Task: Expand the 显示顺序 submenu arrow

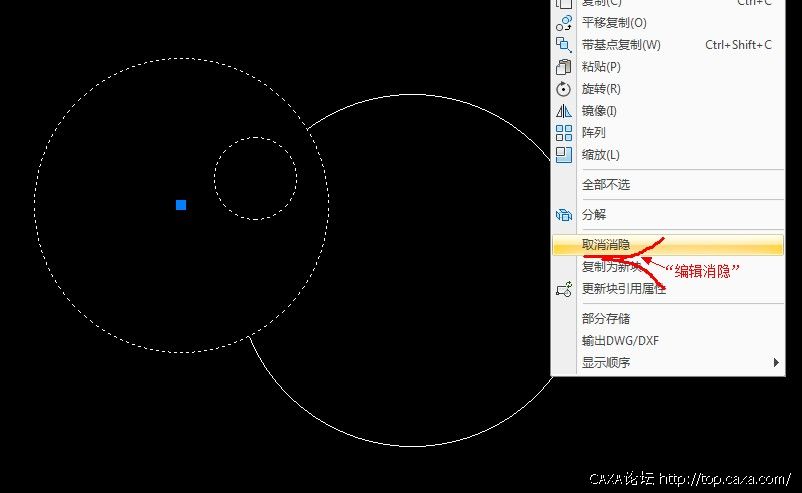Action: pyautogui.click(x=776, y=363)
